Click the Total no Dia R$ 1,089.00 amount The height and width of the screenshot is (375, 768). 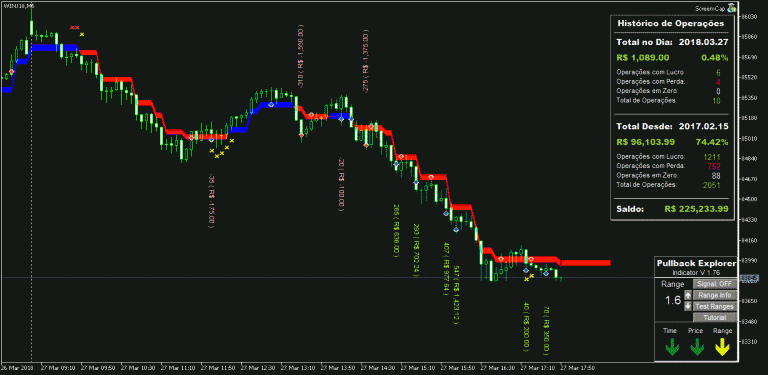click(643, 57)
